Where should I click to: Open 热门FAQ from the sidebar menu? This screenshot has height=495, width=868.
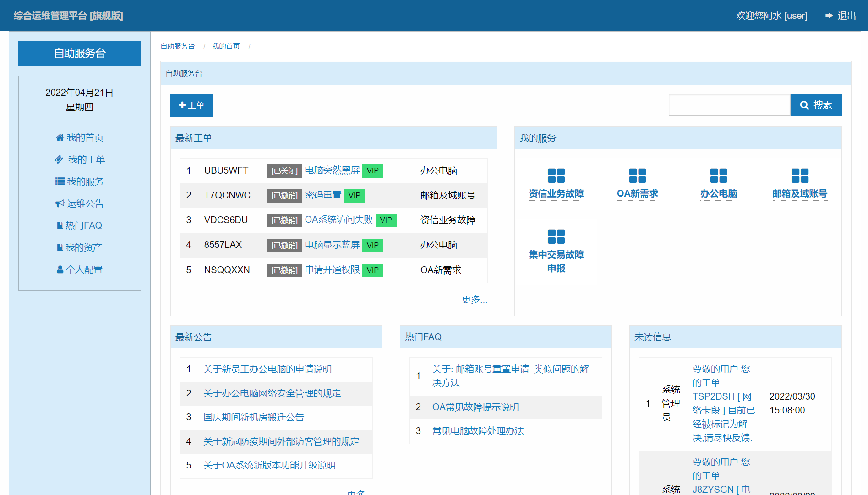(83, 225)
